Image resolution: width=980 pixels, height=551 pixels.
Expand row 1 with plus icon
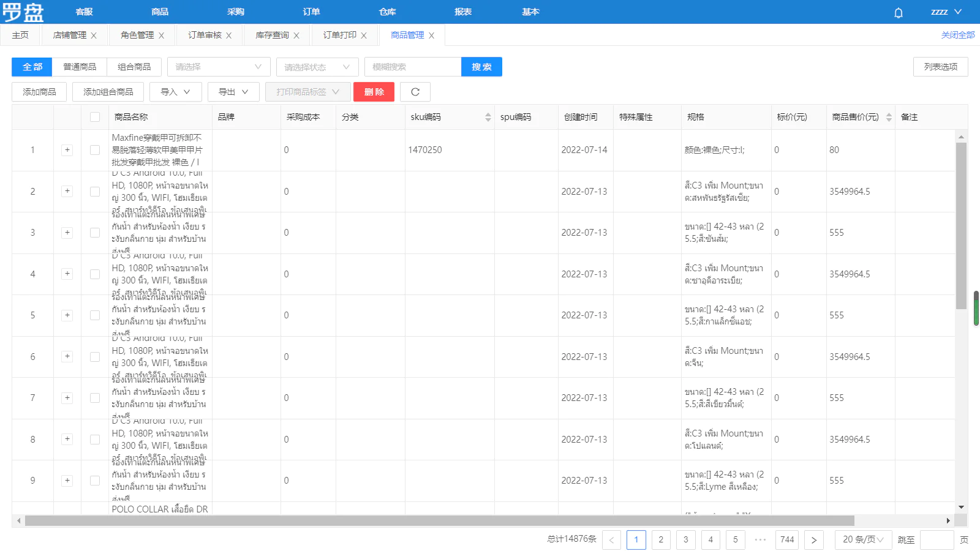coord(67,150)
